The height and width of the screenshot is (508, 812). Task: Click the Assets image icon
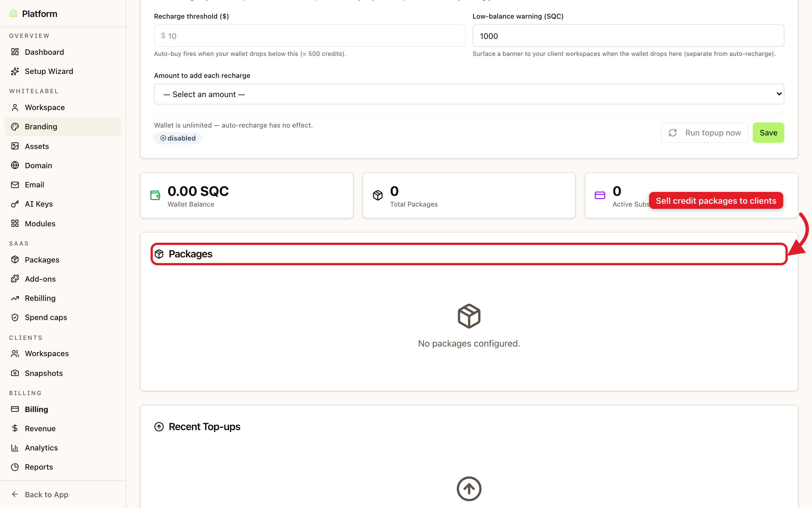pos(15,146)
